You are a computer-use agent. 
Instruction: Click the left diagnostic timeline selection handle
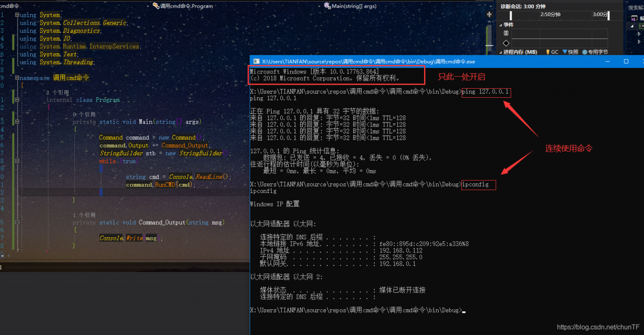[x=511, y=16]
